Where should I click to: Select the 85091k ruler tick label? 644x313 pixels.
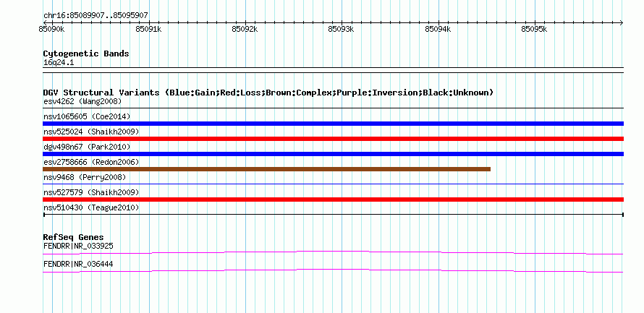(x=148, y=29)
